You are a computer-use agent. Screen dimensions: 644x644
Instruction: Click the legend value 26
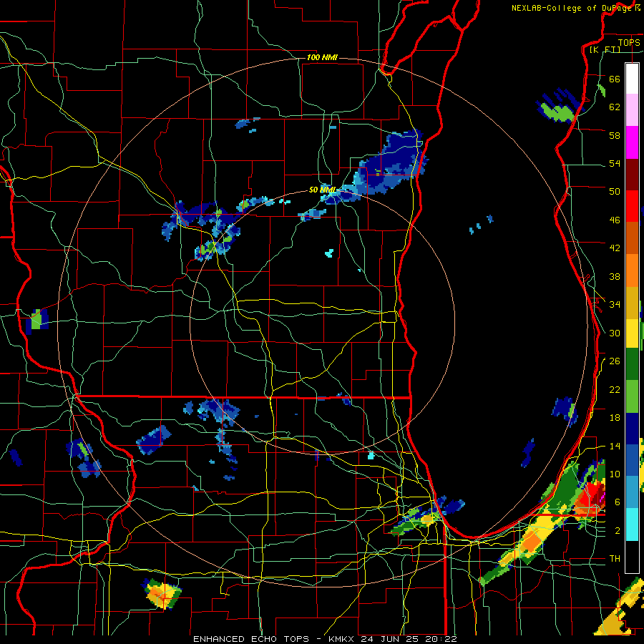615,361
